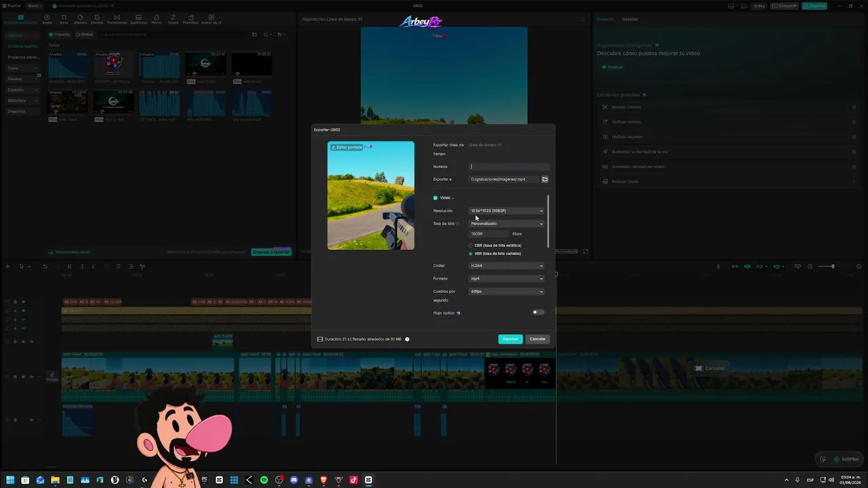Open the media sort options icon
868x488 pixels.
267,35
